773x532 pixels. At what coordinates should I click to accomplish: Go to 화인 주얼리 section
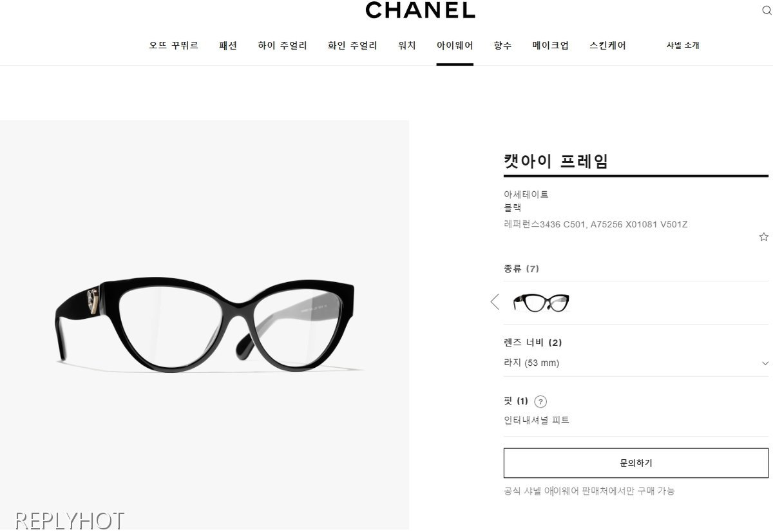(352, 45)
